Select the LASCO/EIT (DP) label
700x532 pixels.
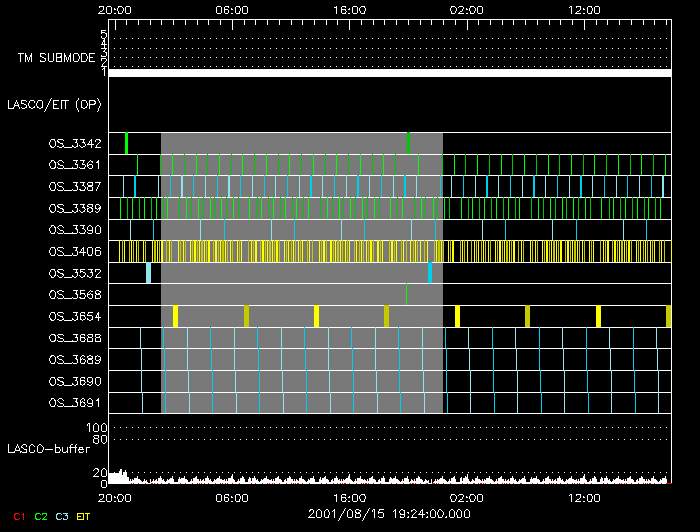[x=53, y=104]
